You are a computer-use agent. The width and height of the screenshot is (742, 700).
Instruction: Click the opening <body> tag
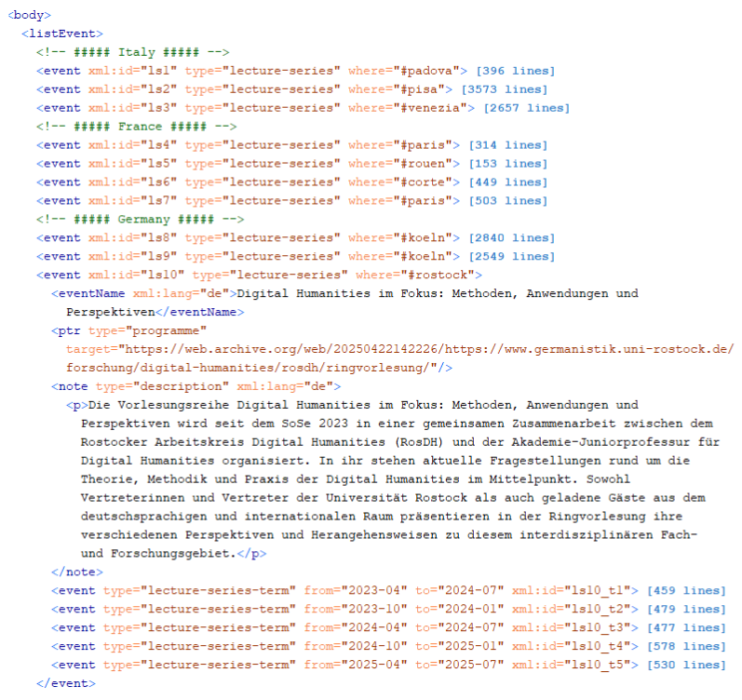click(30, 15)
